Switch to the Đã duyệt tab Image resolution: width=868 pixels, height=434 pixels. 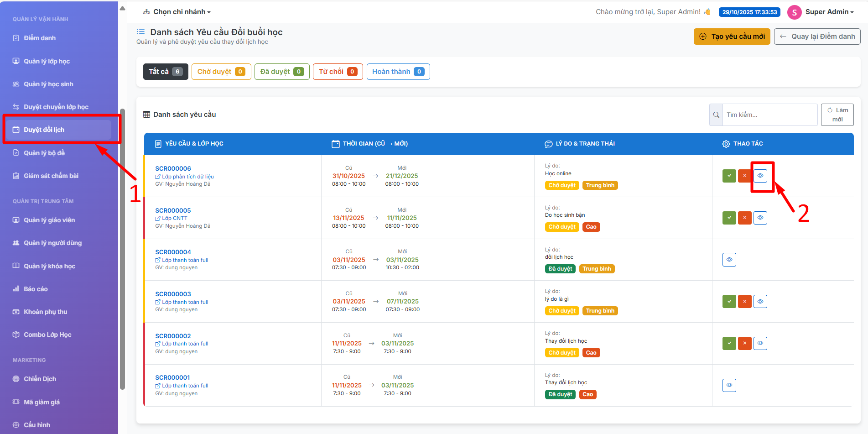click(x=281, y=72)
